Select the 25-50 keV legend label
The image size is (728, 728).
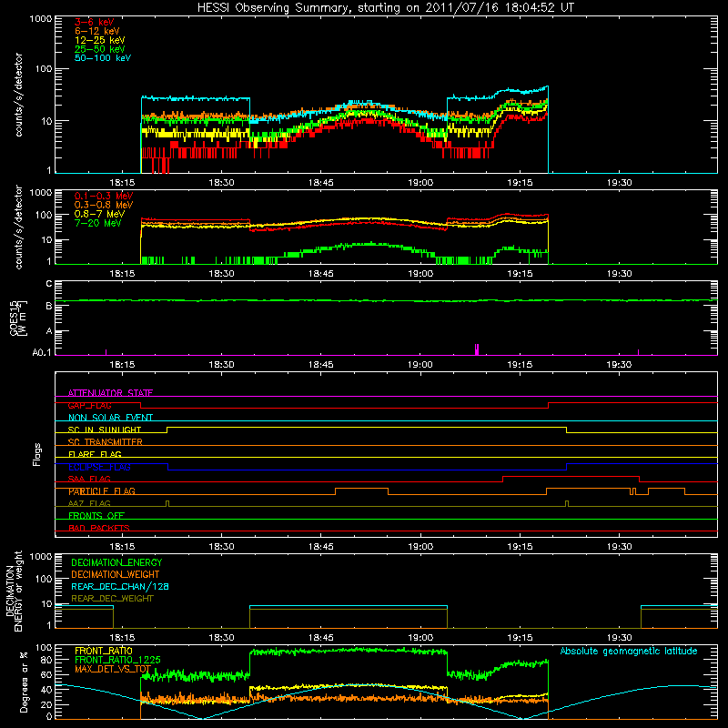point(100,49)
